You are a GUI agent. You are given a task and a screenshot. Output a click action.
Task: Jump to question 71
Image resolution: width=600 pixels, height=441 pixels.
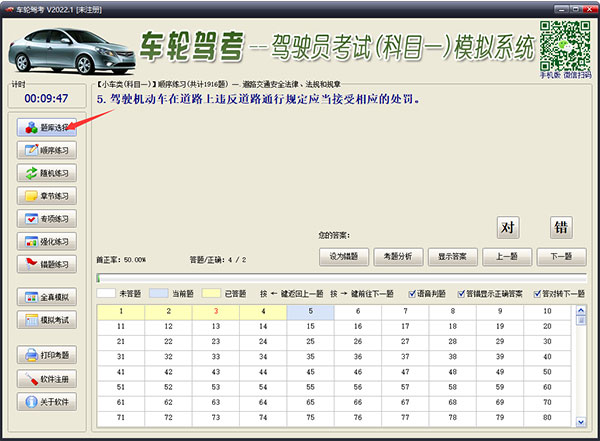pyautogui.click(x=121, y=418)
